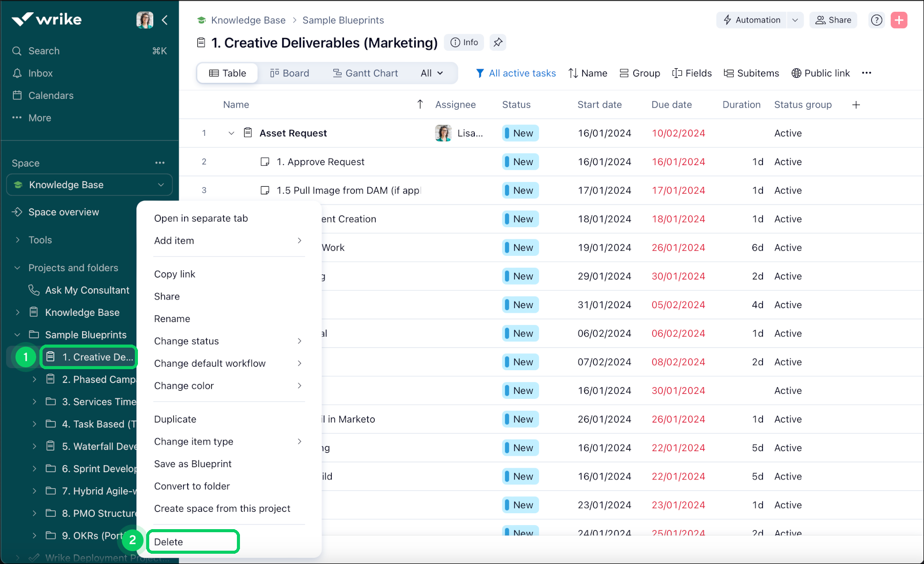This screenshot has height=564, width=924.
Task: Collapse the sidebar with the arrow icon
Action: 165,20
